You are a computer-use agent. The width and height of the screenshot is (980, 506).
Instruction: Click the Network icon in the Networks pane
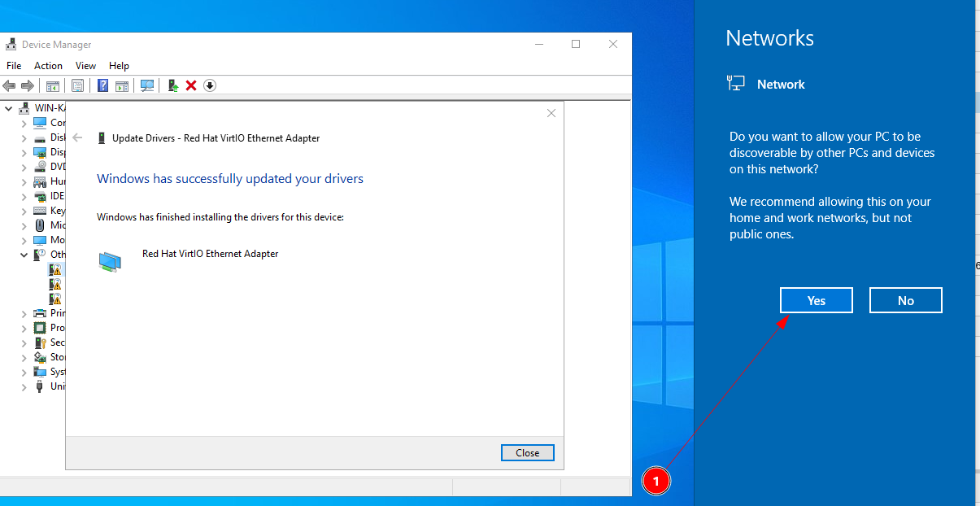click(x=736, y=83)
